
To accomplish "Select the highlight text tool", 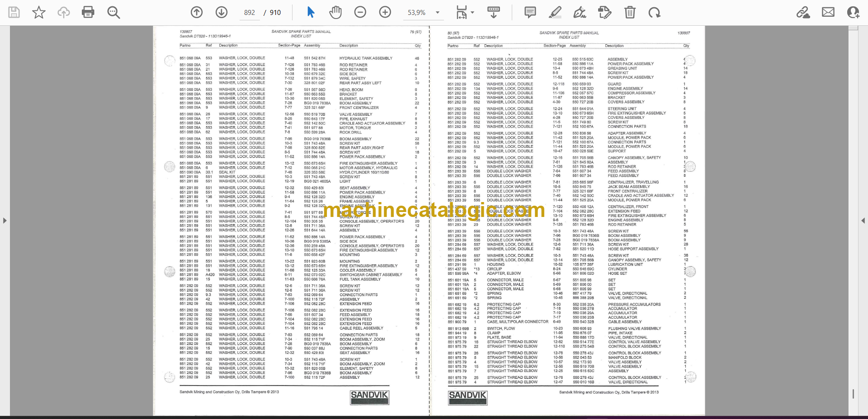I will point(555,12).
